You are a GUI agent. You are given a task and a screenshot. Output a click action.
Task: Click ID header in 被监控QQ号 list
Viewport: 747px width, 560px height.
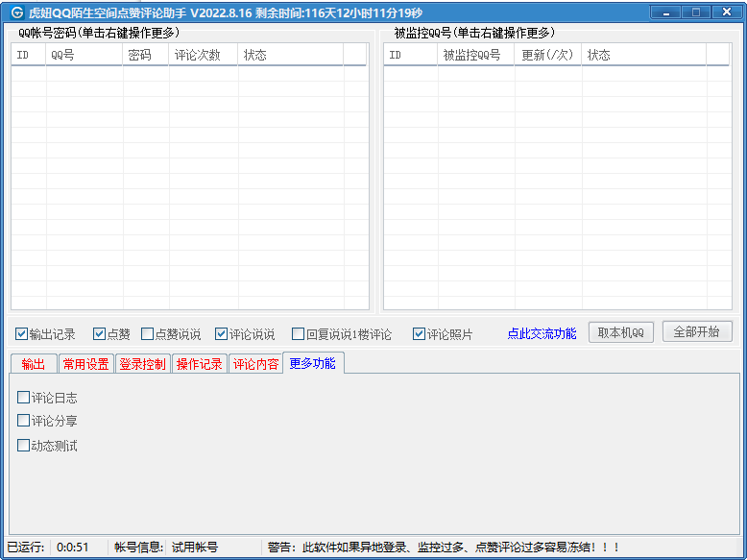[x=411, y=55]
